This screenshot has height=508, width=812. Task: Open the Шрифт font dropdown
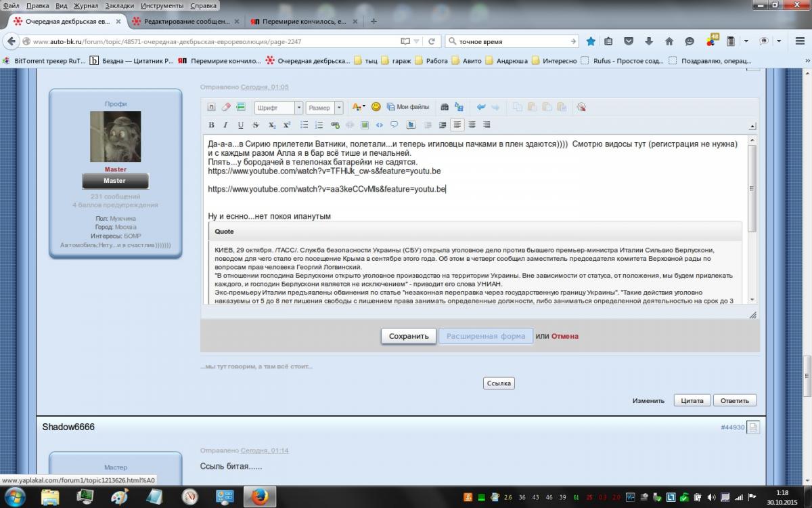coord(278,108)
